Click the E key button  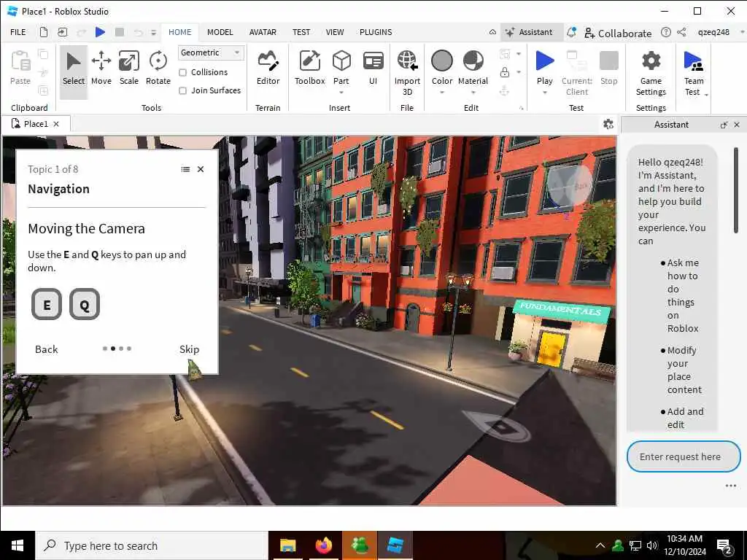[47, 304]
